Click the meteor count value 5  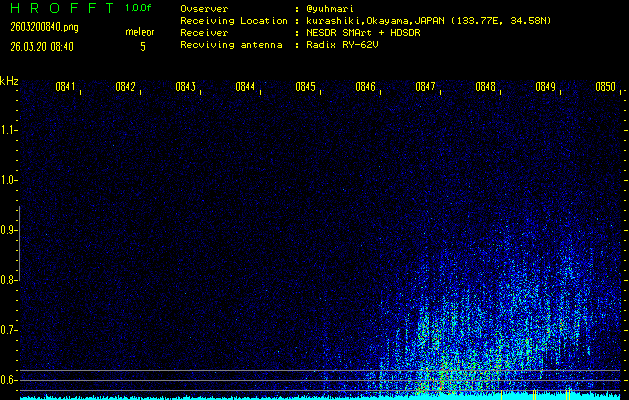click(143, 47)
